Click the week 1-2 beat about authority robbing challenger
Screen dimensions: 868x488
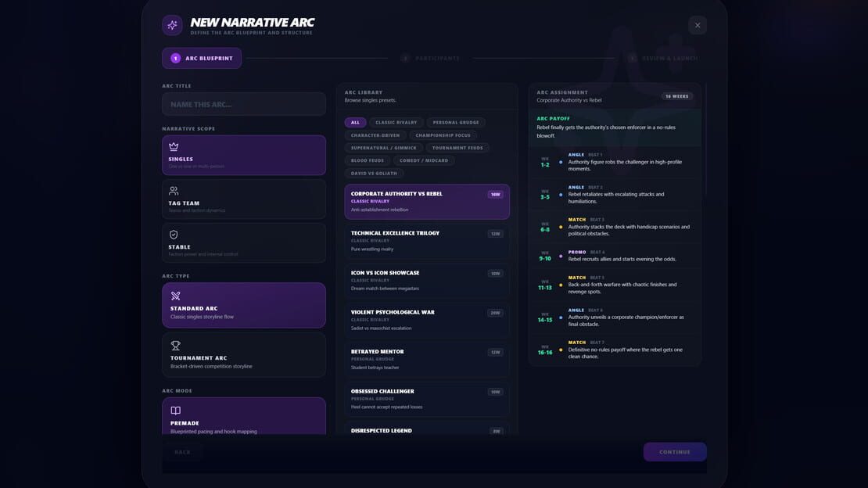click(615, 162)
